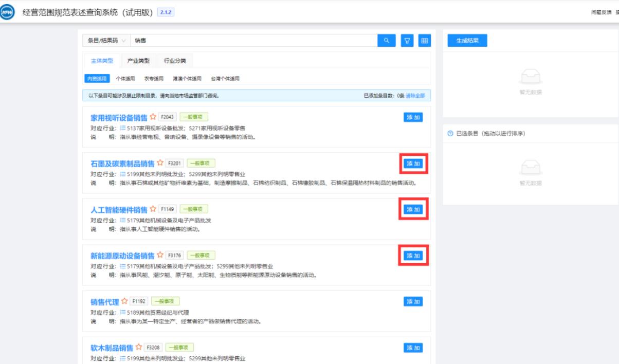The width and height of the screenshot is (619, 364).
Task: Select the 个体适用 filter option
Action: pos(125,79)
